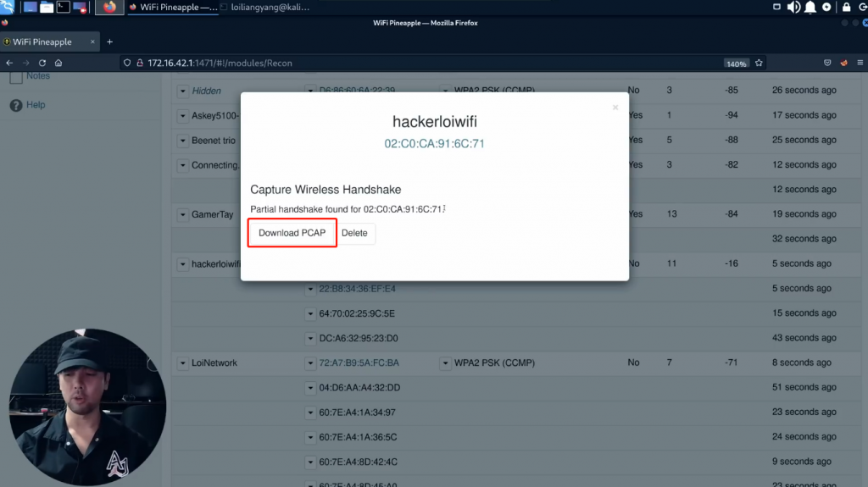Image resolution: width=868 pixels, height=487 pixels.
Task: Reload the current page
Action: coord(42,63)
